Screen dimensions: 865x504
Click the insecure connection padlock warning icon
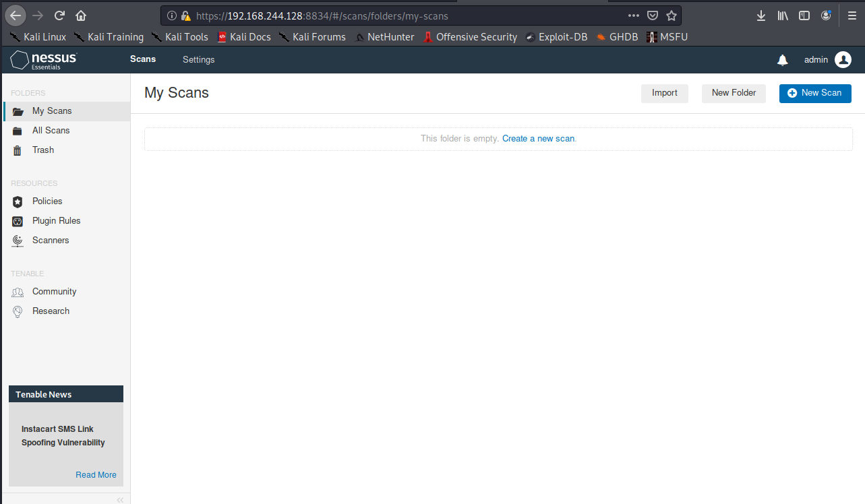[x=185, y=15]
